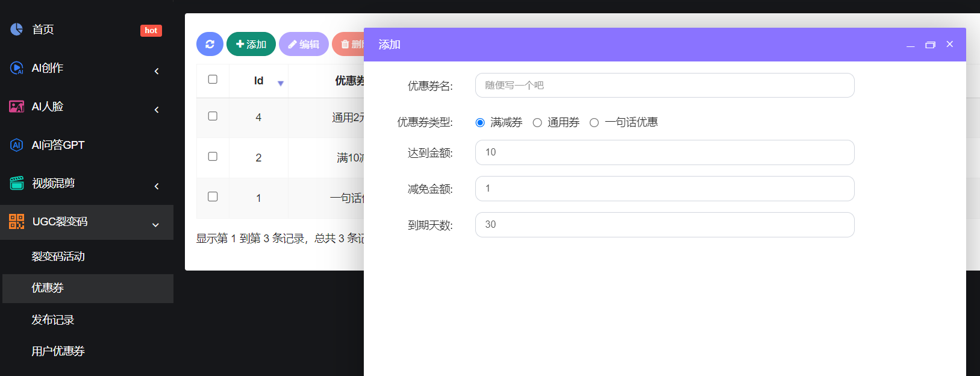Collapse the UGC裂变码 menu chevron
980x376 pixels.
(x=155, y=225)
